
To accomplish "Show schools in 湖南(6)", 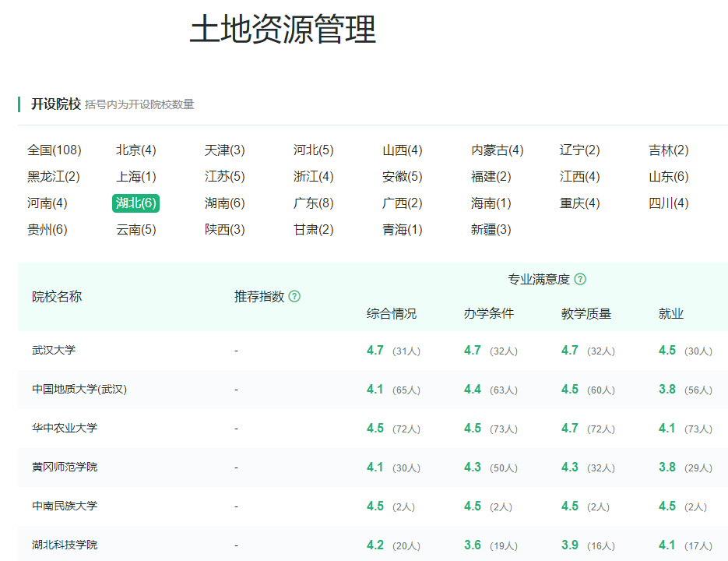I will click(225, 203).
